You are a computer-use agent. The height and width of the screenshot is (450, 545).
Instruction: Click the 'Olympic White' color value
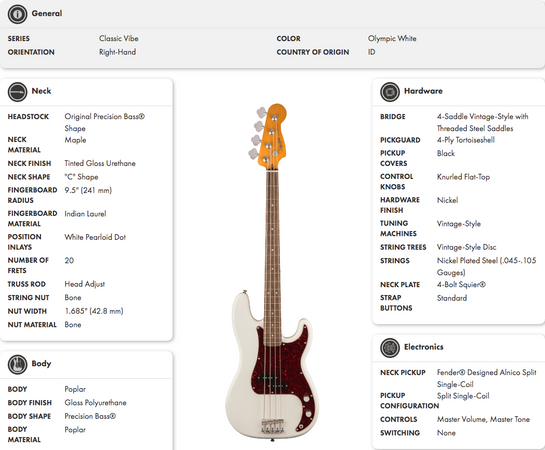[x=392, y=39]
